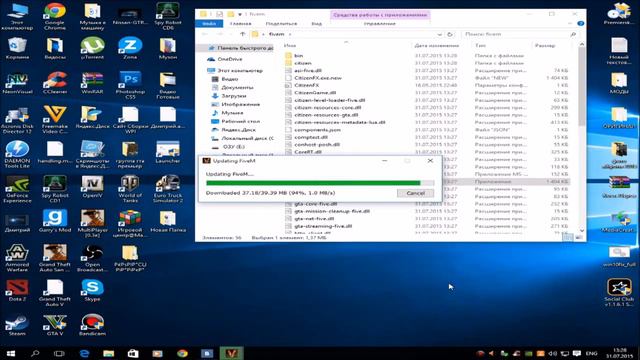Select the Steam desktop icon
Image resolution: width=640 pixels, height=360 pixels.
17,325
